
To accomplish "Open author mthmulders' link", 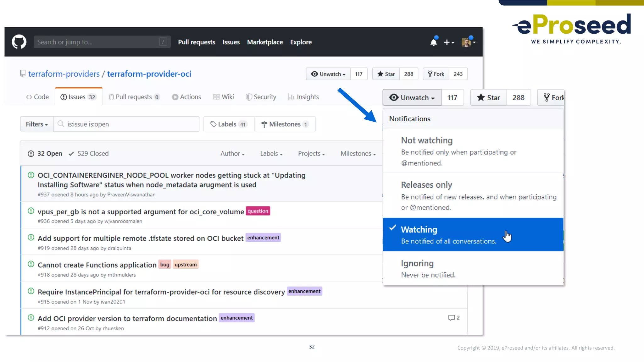I will (122, 275).
